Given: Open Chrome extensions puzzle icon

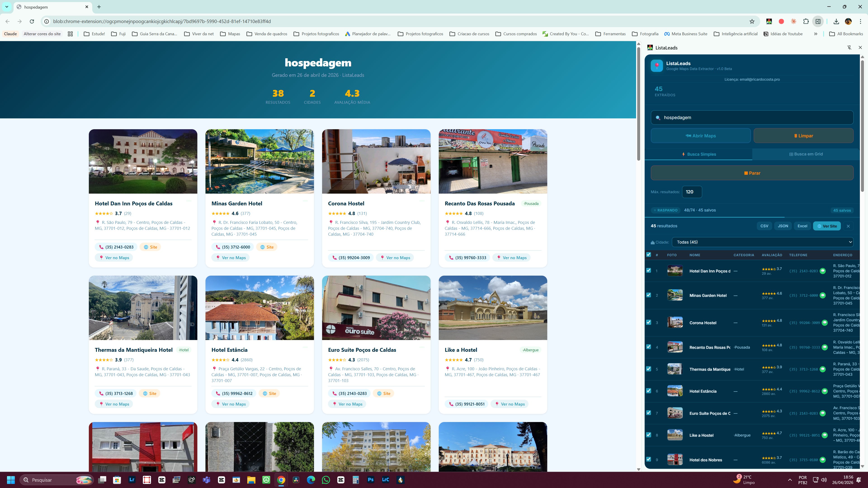Looking at the screenshot, I should click(x=806, y=21).
